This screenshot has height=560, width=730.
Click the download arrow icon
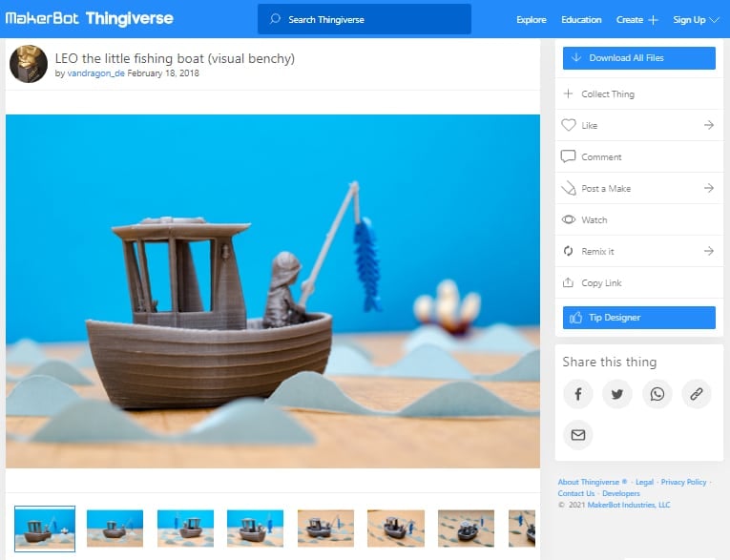coord(576,58)
